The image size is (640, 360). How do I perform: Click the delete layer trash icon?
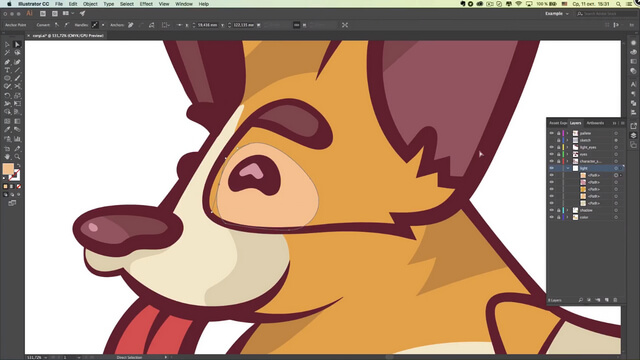point(615,300)
